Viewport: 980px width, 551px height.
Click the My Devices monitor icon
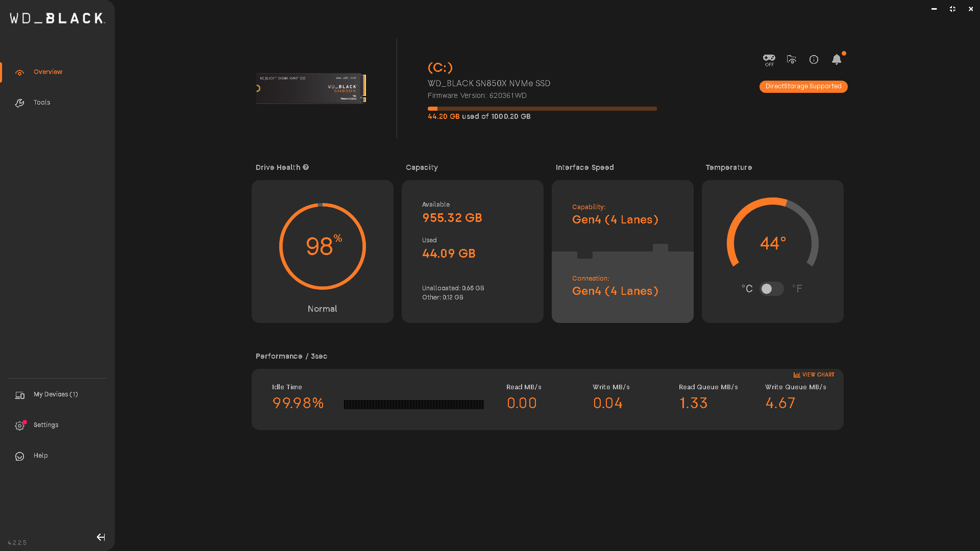coord(20,395)
